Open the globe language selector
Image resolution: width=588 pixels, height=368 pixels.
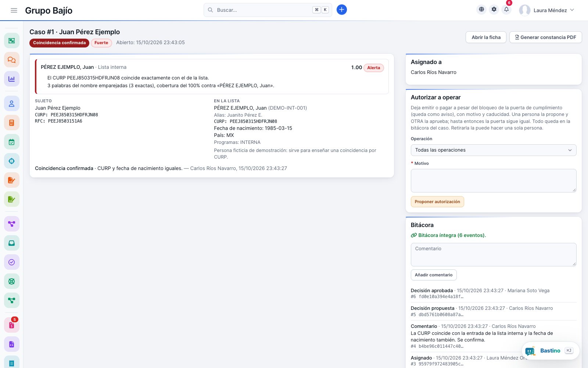pos(481,10)
